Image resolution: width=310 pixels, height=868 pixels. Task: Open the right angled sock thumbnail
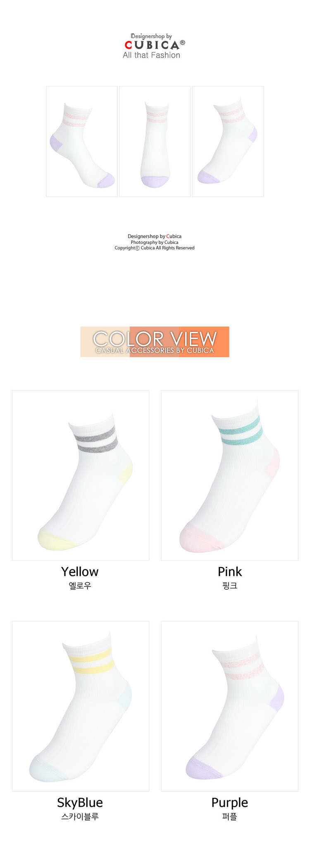click(228, 141)
